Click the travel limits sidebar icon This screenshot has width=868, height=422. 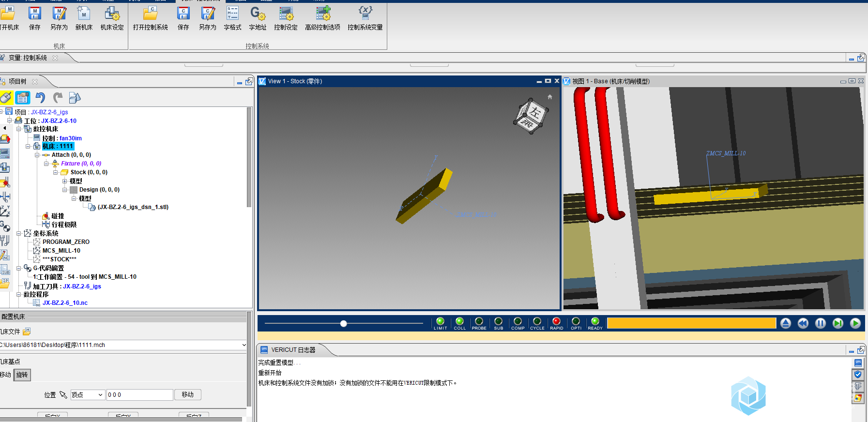pos(5,196)
